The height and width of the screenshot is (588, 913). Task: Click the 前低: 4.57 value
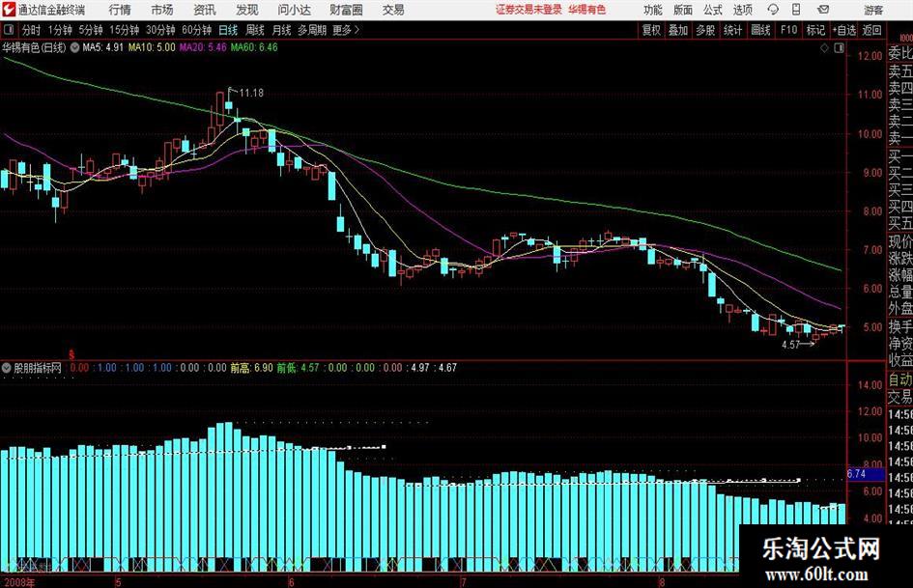point(299,368)
